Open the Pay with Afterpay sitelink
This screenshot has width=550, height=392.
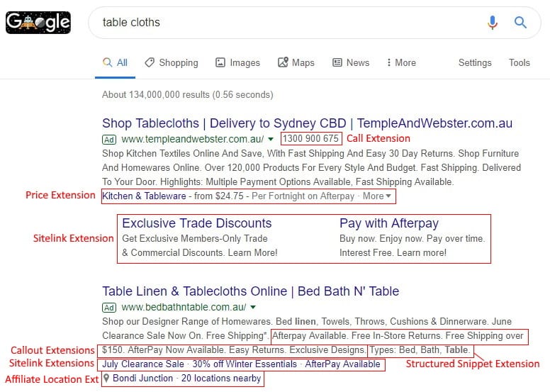point(389,223)
